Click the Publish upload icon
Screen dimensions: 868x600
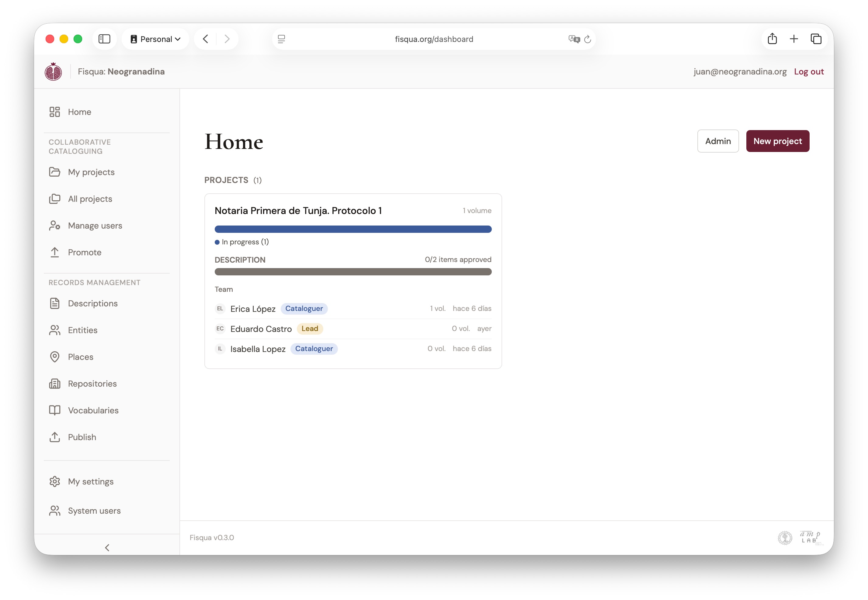[x=54, y=437]
